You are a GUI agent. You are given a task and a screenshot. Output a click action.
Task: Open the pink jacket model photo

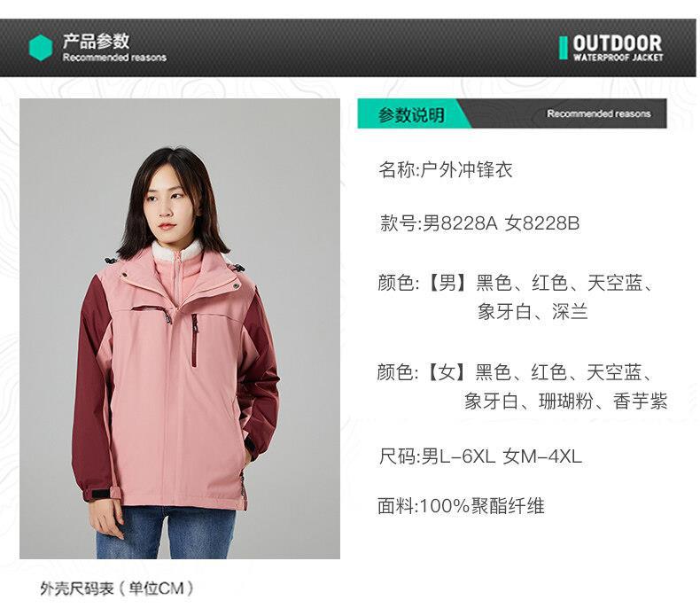[x=180, y=329]
